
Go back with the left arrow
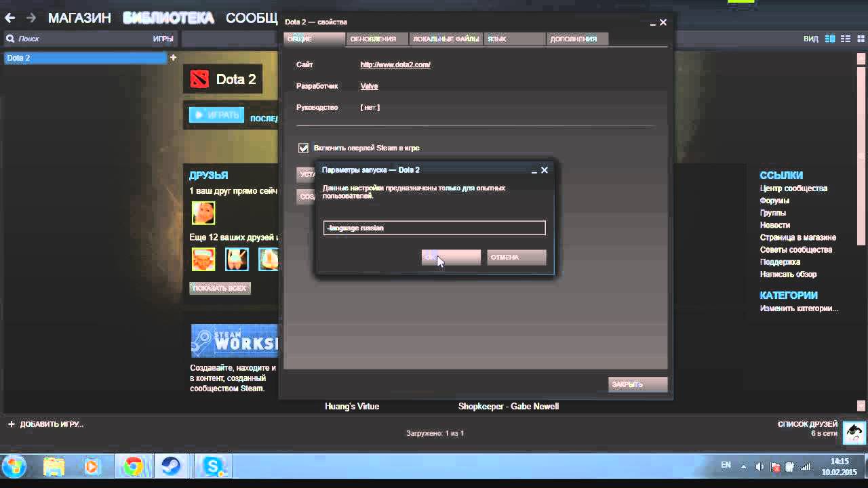9,18
